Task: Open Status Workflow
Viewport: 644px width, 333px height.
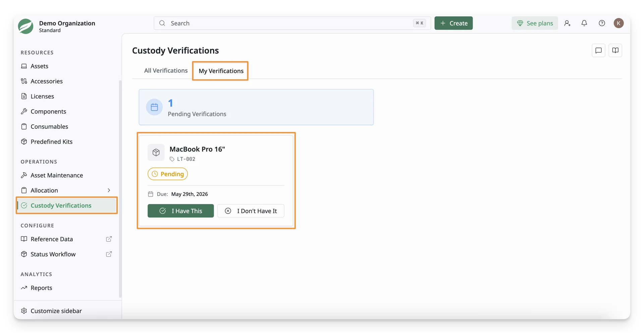Action: click(53, 254)
